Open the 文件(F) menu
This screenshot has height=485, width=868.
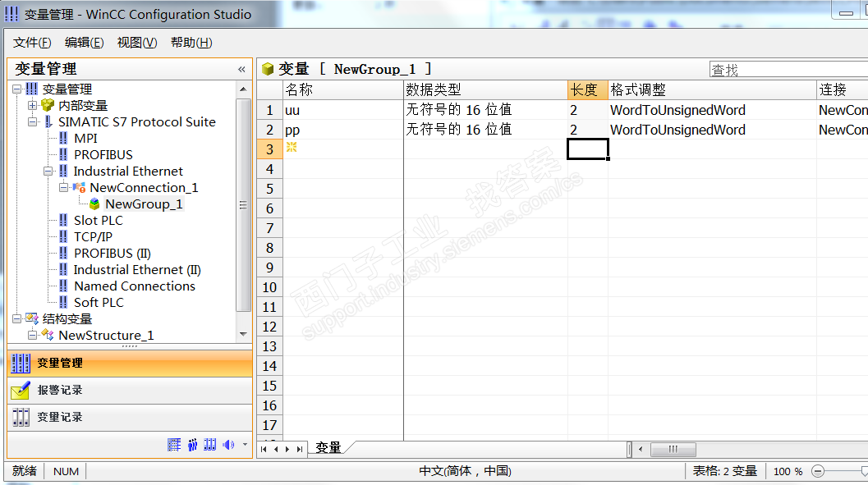pos(31,43)
